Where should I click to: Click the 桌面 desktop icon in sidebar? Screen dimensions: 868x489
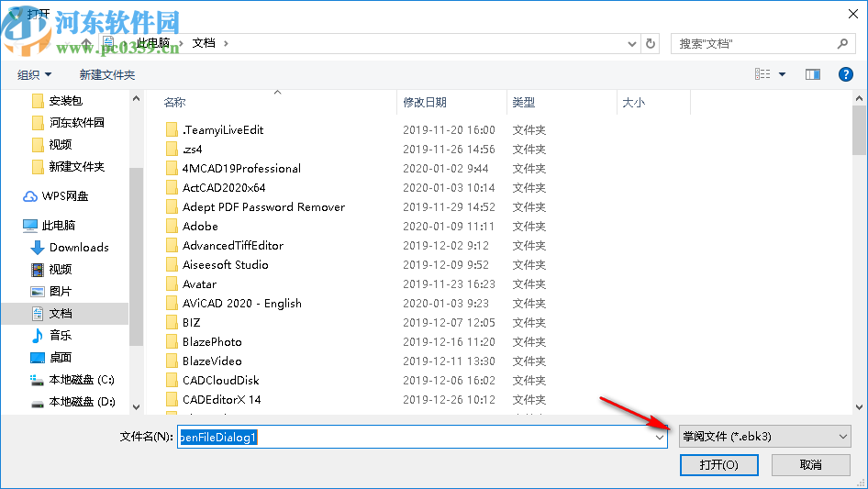(37, 358)
